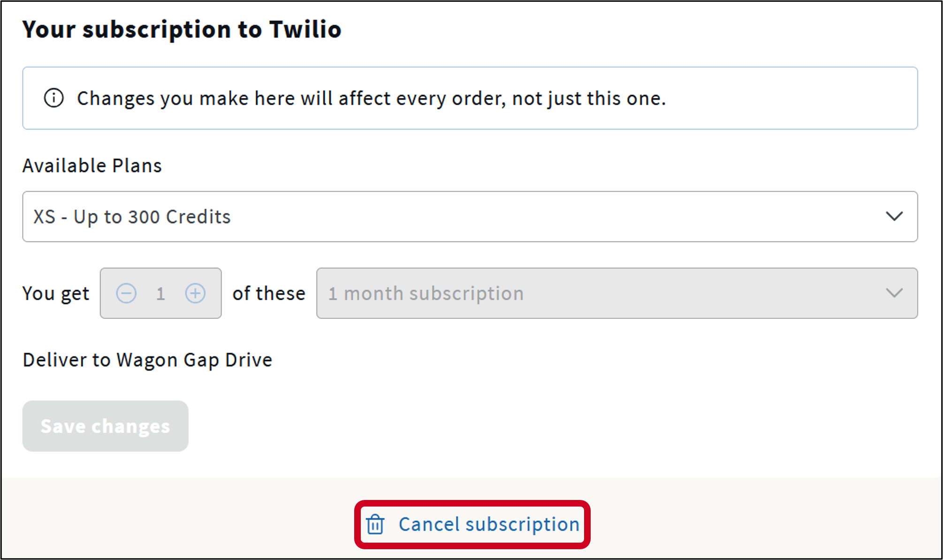
Task: Click the grey footer area left of Cancel
Action: [x=178, y=521]
